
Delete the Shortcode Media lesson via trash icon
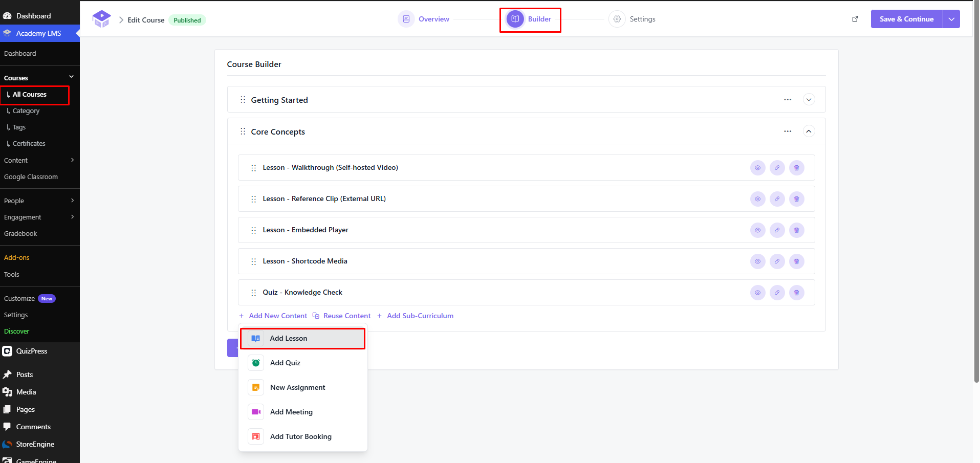tap(796, 261)
